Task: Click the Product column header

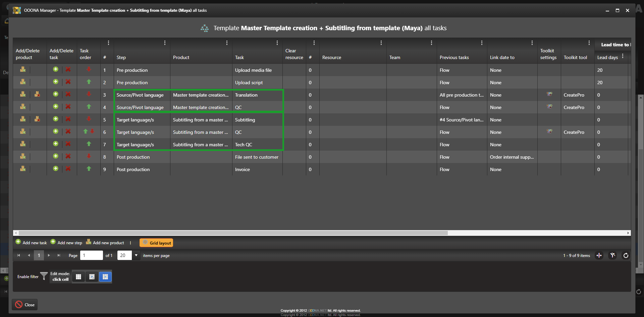Action: (181, 58)
